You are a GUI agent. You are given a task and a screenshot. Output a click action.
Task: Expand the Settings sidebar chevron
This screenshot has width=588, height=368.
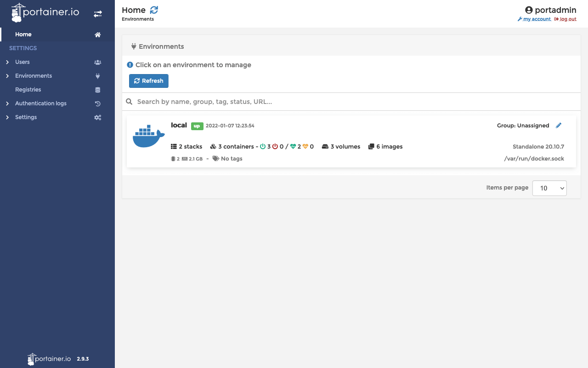pos(7,117)
